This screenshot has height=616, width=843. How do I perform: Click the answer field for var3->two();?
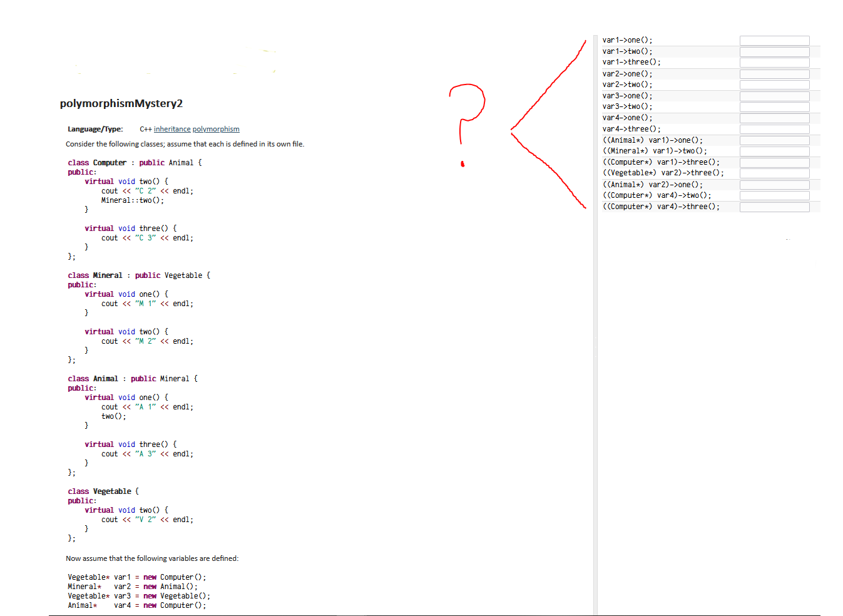tap(774, 106)
